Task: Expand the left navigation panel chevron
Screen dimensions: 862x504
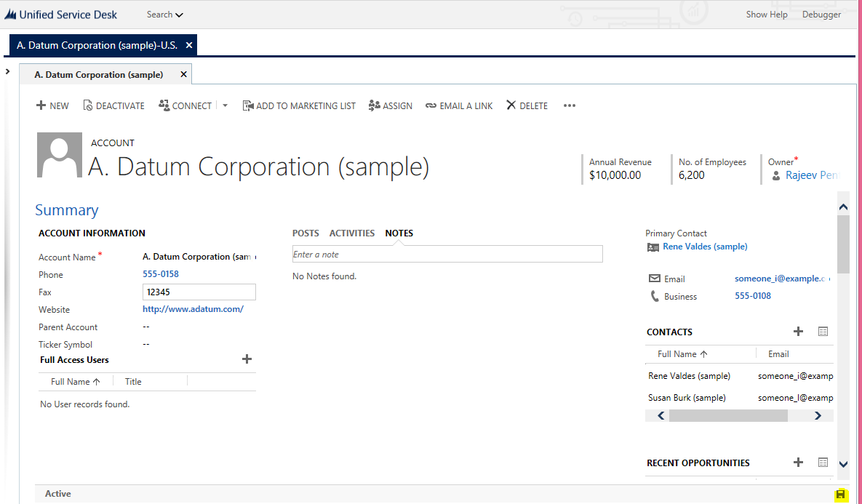Action: pyautogui.click(x=7, y=71)
